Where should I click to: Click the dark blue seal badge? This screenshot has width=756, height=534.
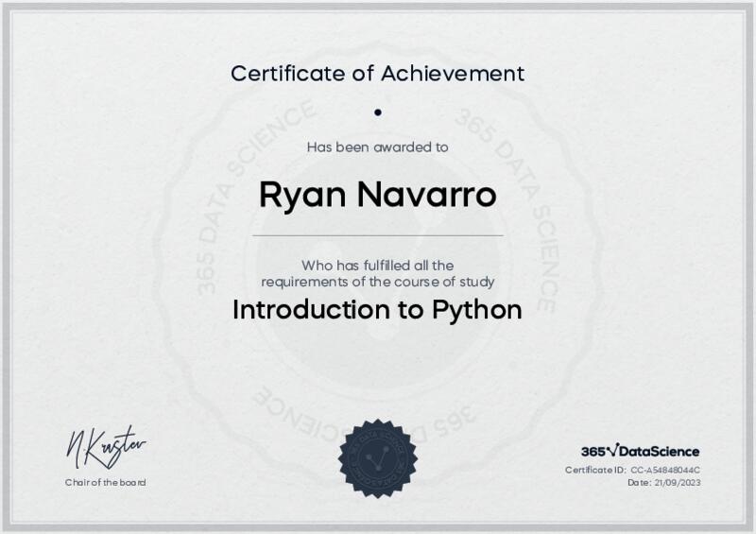coord(377,458)
